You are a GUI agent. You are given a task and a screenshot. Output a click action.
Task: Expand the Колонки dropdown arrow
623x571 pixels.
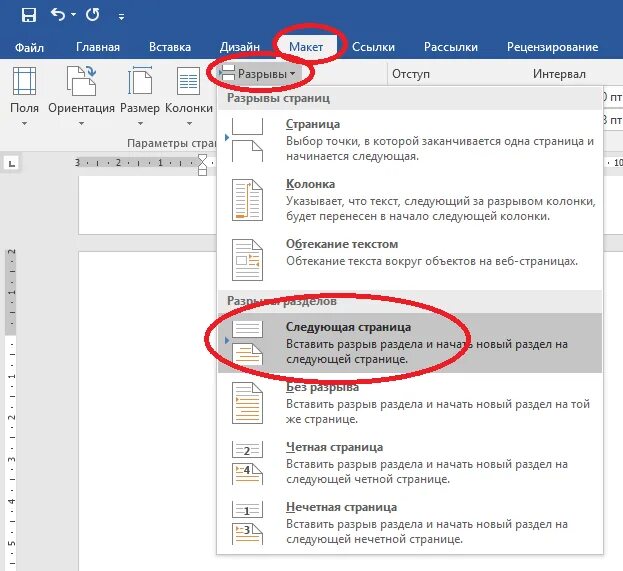click(189, 124)
